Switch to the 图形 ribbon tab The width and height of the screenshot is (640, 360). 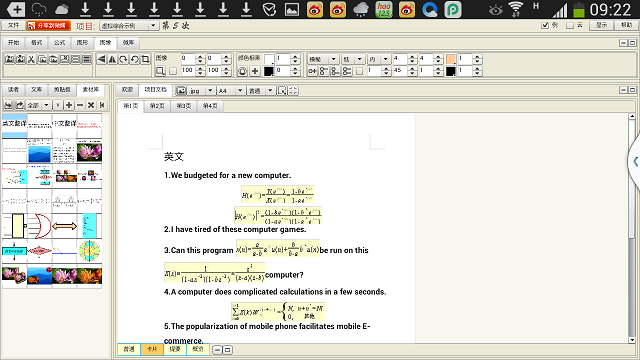click(82, 42)
